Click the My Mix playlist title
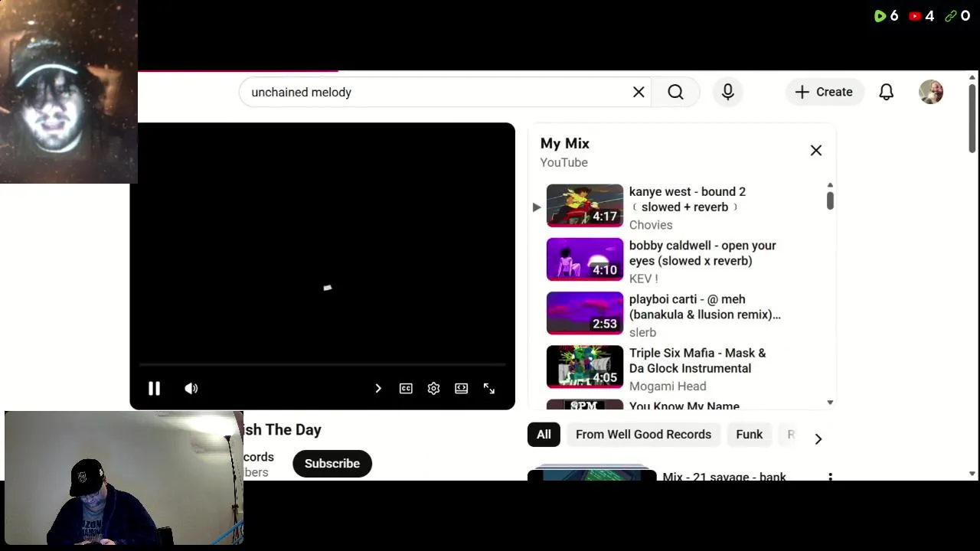Viewport: 980px width, 551px height. [565, 144]
